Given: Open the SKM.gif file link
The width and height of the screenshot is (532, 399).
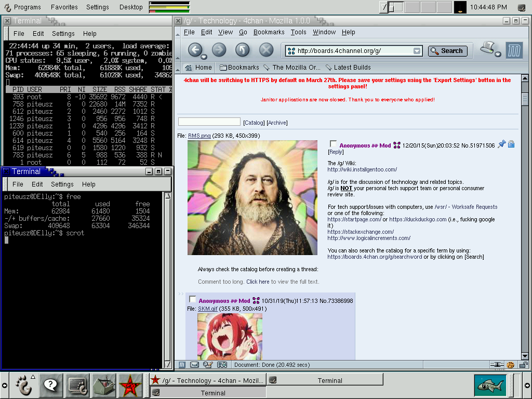Looking at the screenshot, I should tap(208, 309).
